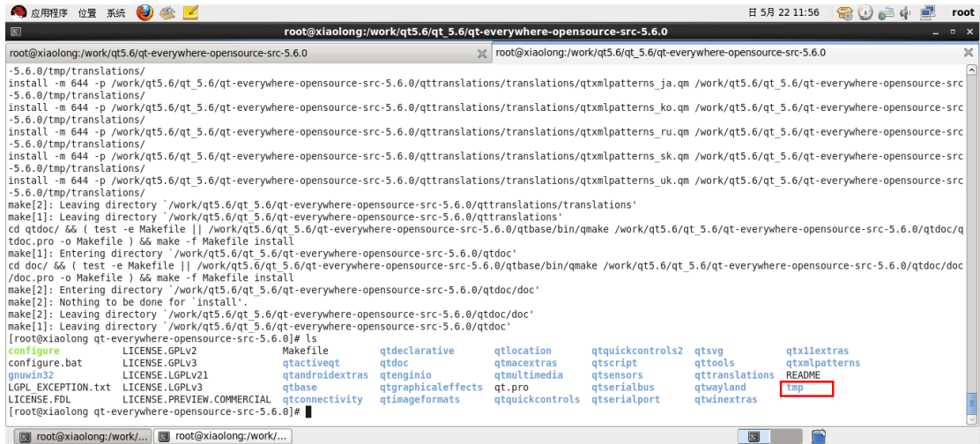
Task: Click the 'qtenginio' directory name
Action: click(x=405, y=375)
